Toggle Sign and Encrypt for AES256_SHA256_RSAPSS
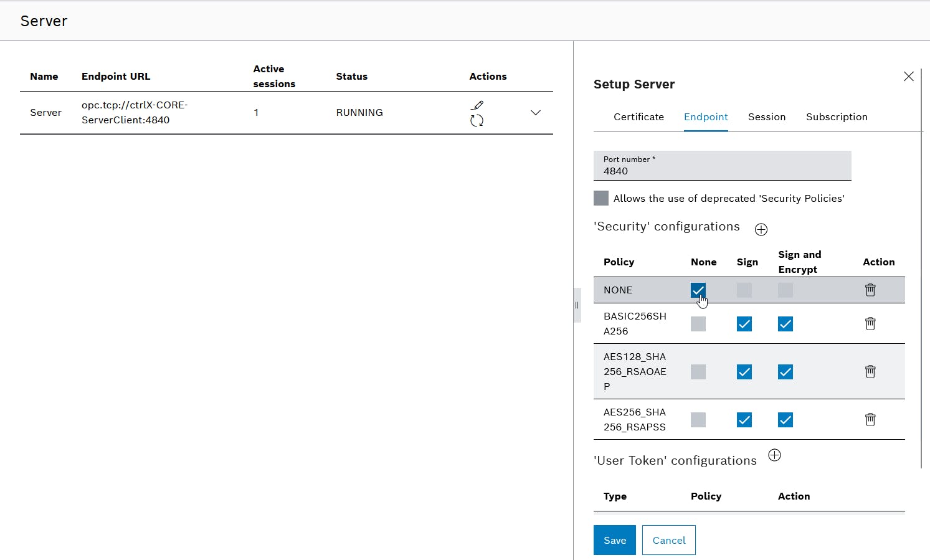This screenshot has width=930, height=560. [x=785, y=420]
